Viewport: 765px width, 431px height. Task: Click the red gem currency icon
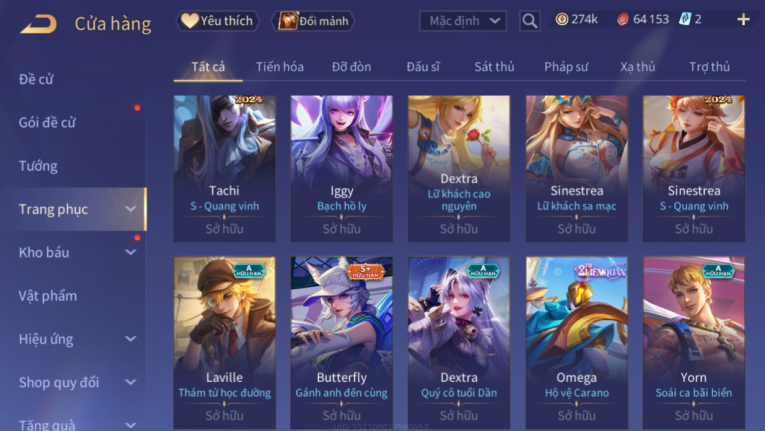[x=623, y=20]
